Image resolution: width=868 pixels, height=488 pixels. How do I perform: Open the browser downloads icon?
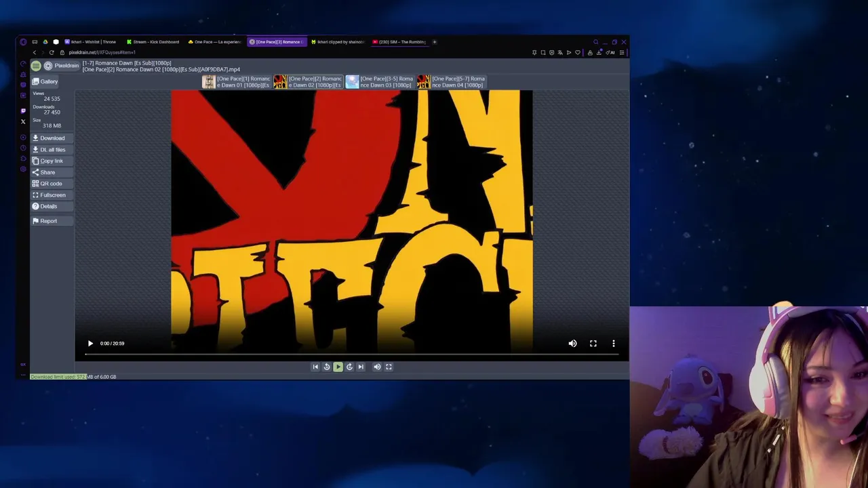tap(599, 52)
